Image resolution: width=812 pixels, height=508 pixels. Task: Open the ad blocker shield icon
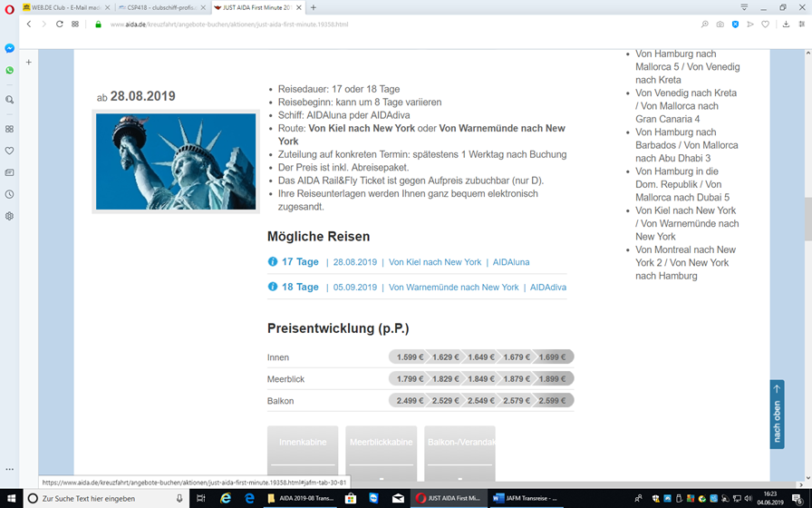[x=735, y=24]
